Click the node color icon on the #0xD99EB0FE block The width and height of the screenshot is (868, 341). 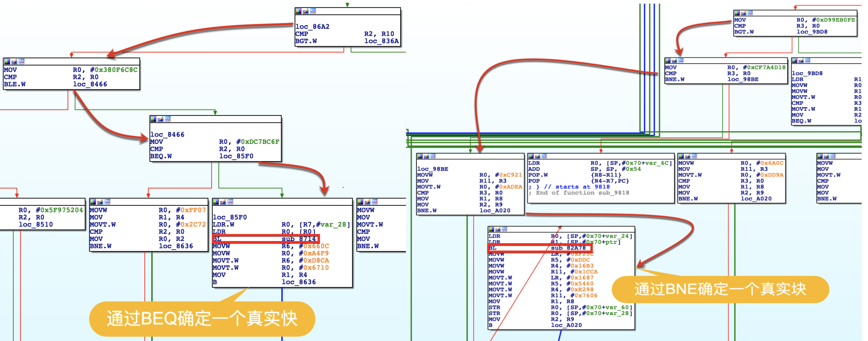click(737, 13)
